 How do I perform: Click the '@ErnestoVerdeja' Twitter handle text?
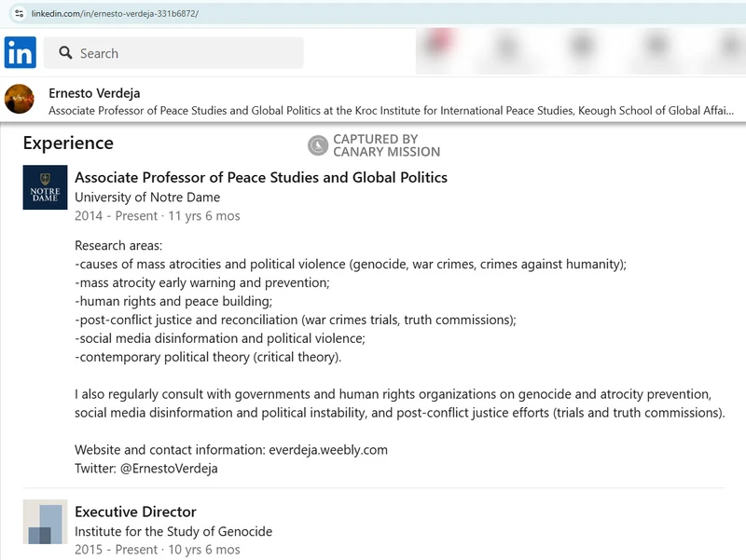(x=169, y=469)
